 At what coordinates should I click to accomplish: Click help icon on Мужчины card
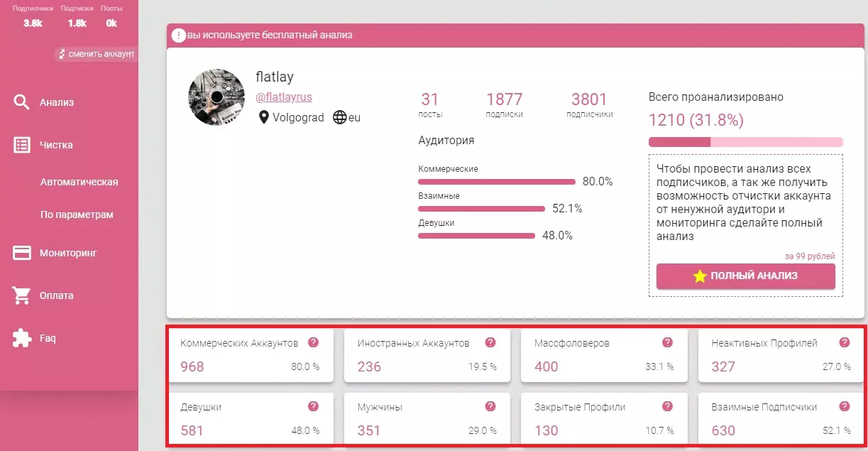(x=490, y=406)
